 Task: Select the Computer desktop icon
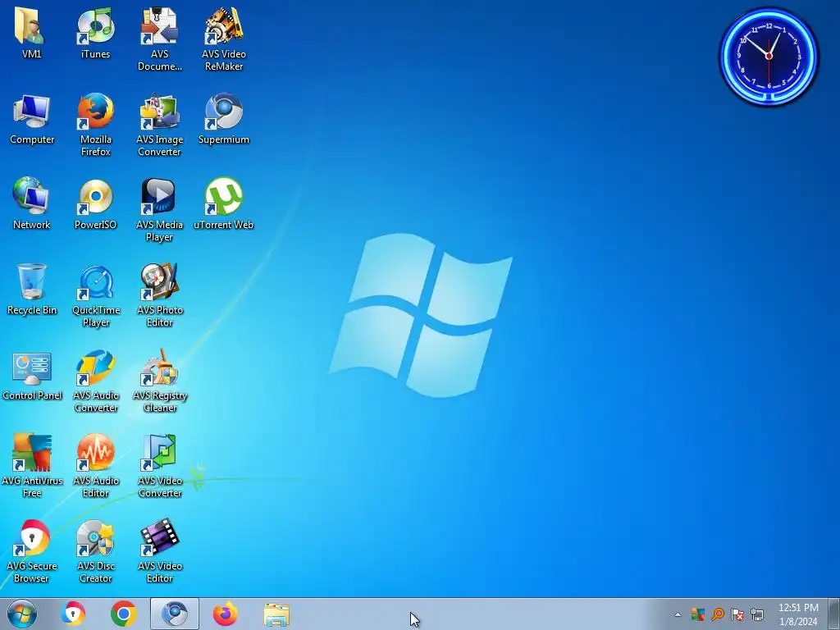(32, 119)
